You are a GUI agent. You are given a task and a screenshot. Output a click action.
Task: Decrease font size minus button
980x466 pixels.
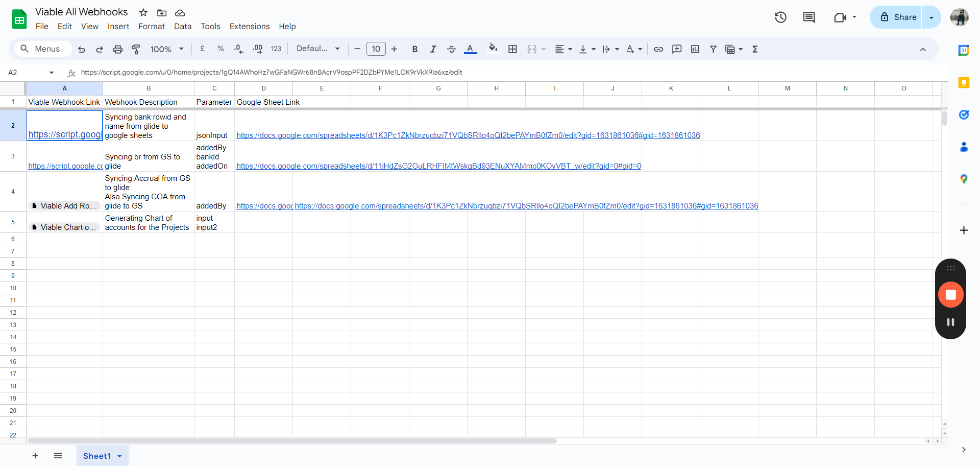357,49
